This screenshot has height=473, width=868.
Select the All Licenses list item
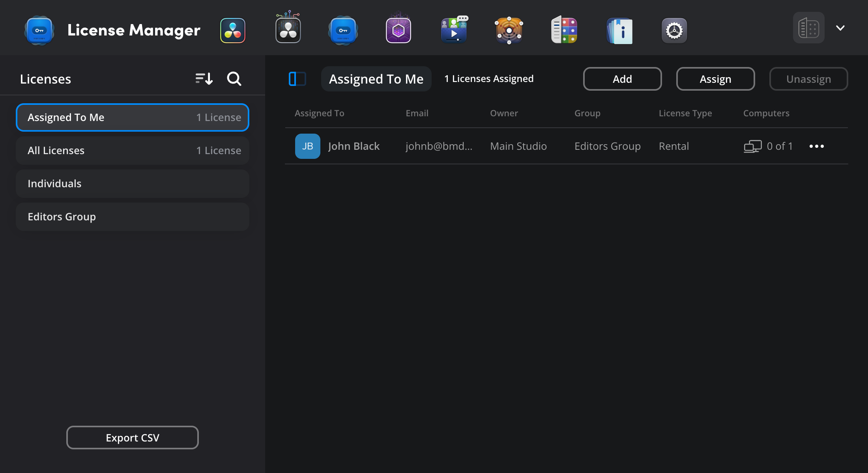pyautogui.click(x=133, y=150)
